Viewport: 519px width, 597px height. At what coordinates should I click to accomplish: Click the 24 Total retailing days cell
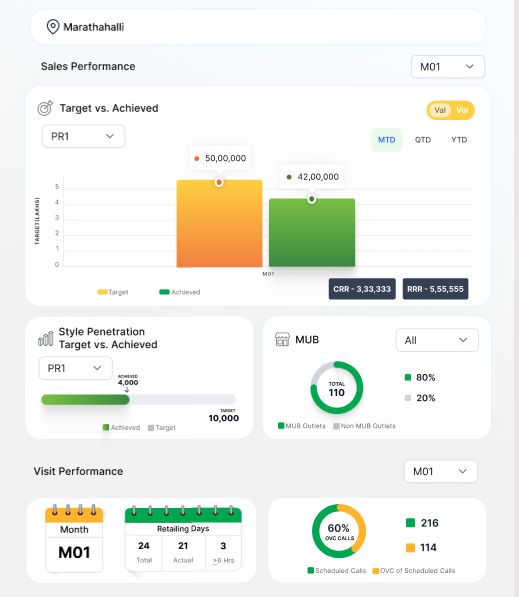tap(144, 552)
